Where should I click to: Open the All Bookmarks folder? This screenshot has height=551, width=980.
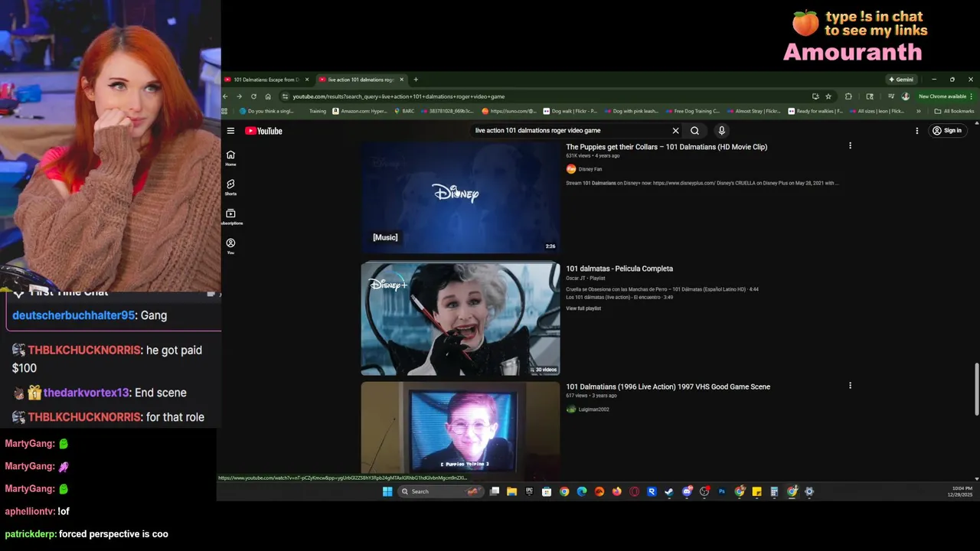pyautogui.click(x=954, y=111)
